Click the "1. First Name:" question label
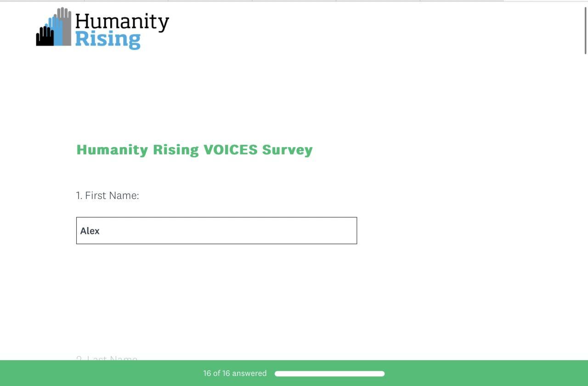This screenshot has width=588, height=386. tap(107, 195)
